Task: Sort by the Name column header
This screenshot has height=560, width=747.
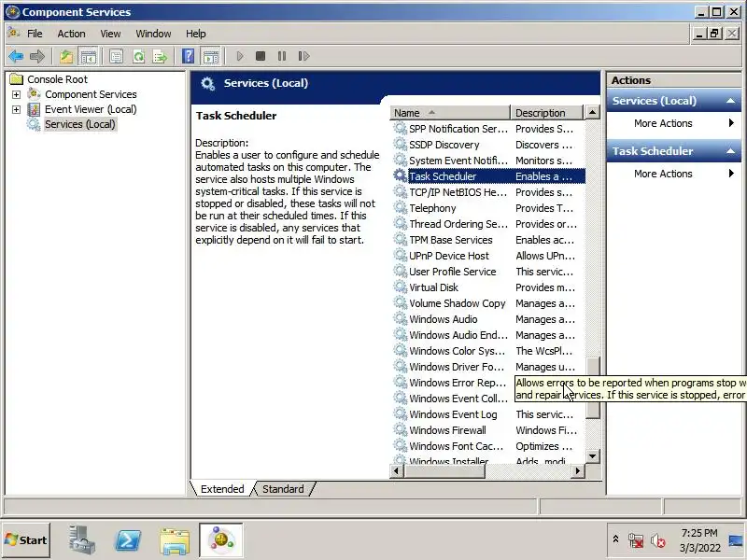Action: [x=450, y=113]
